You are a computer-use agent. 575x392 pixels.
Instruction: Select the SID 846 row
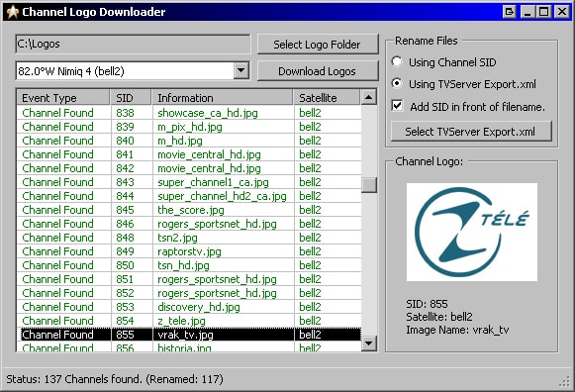(x=189, y=224)
